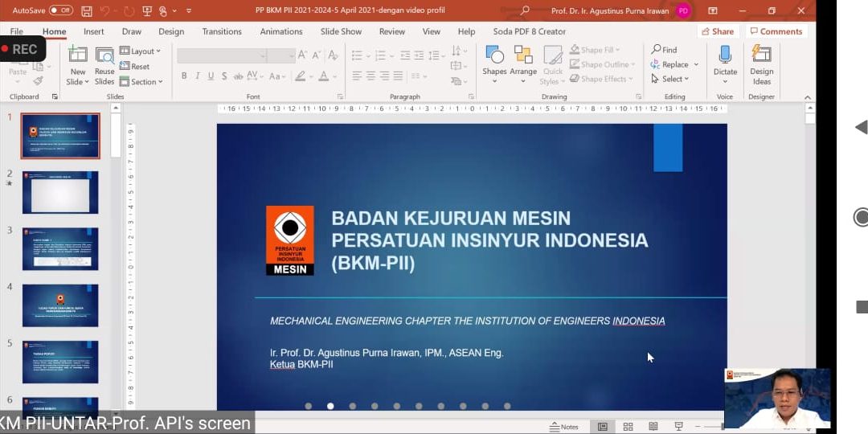Viewport: 868px width, 434px height.
Task: Open the Layout dropdown
Action: click(x=141, y=51)
